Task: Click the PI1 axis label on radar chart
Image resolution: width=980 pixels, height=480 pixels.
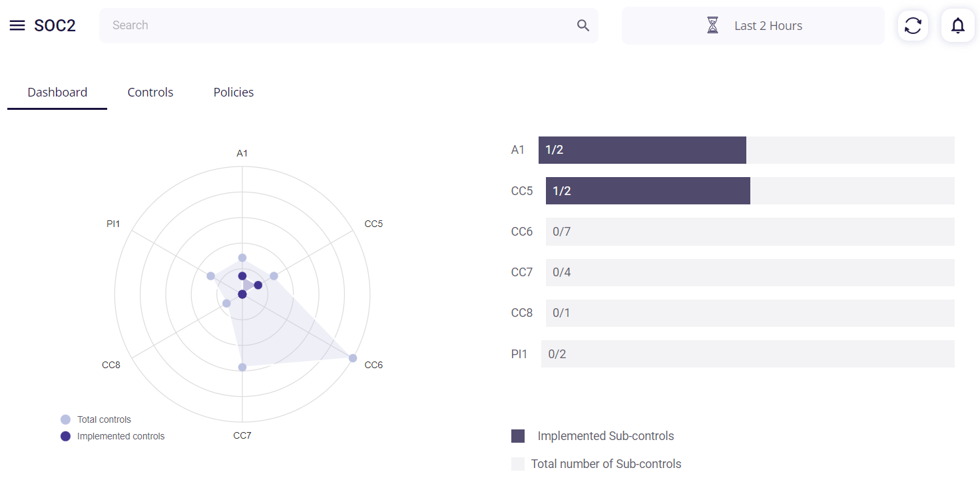Action: (113, 224)
